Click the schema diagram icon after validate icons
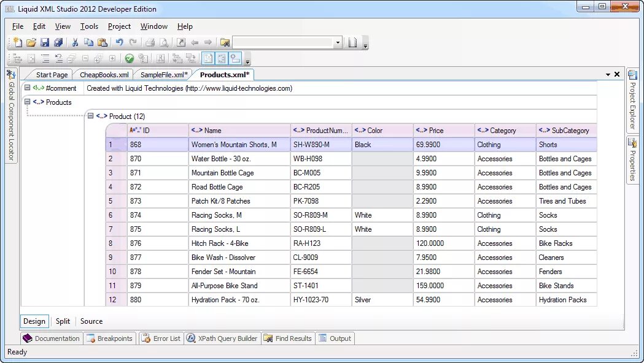 [x=161, y=59]
